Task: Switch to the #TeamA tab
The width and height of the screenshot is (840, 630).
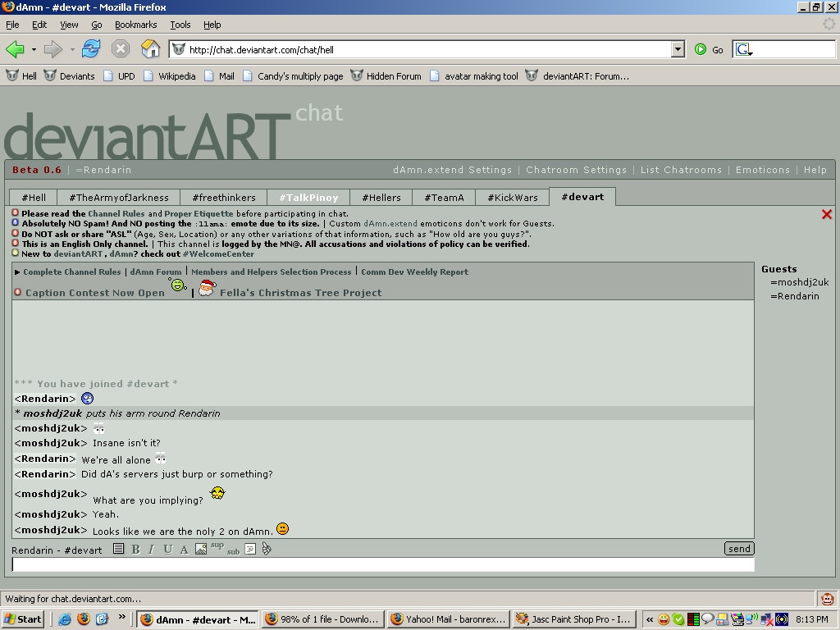Action: (444, 198)
